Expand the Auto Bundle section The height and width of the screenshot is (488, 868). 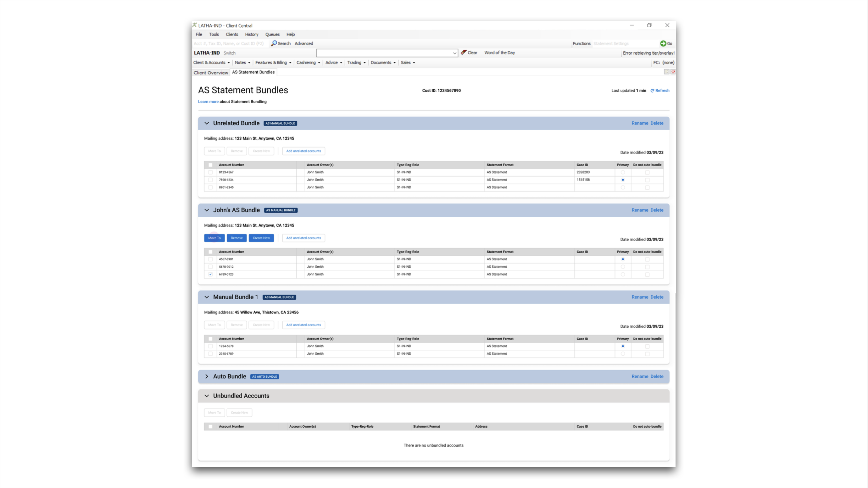pos(207,377)
